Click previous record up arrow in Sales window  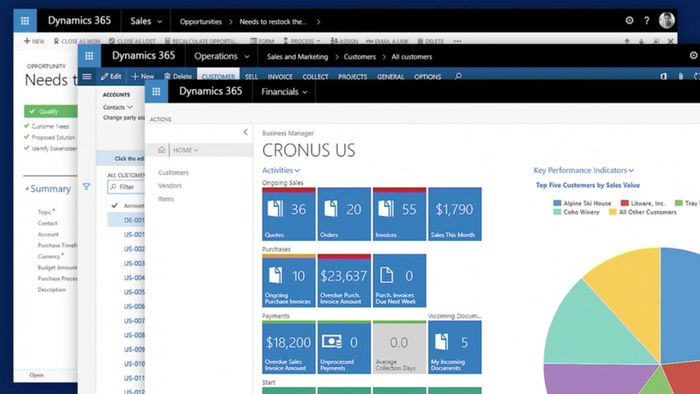tap(627, 41)
